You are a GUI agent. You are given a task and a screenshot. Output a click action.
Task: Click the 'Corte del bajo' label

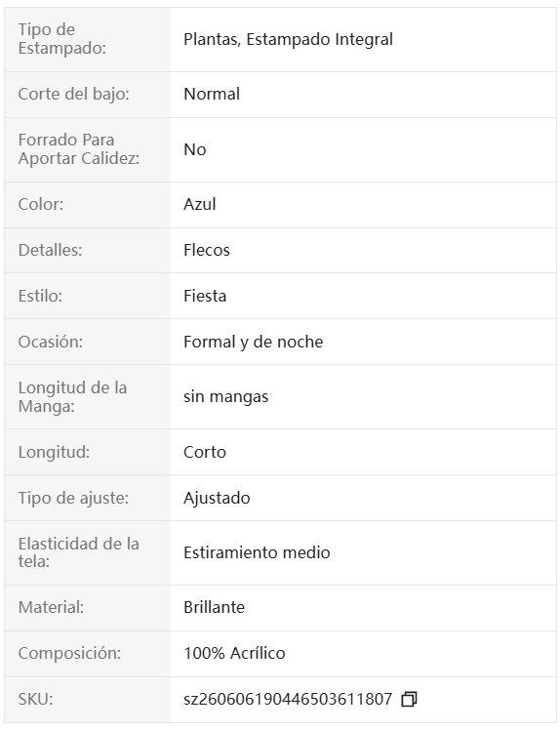(x=73, y=94)
